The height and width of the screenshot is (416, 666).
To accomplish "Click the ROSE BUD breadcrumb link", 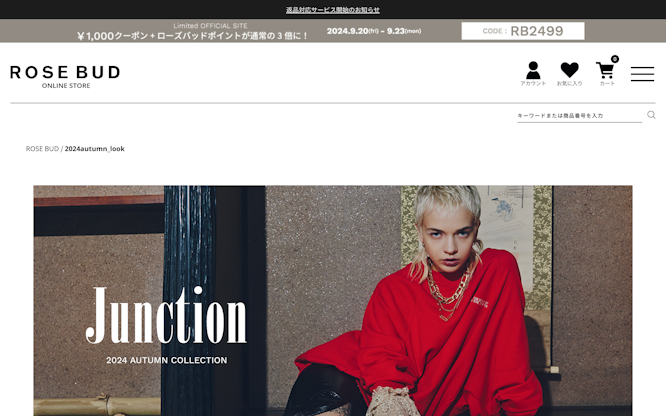I will point(42,149).
